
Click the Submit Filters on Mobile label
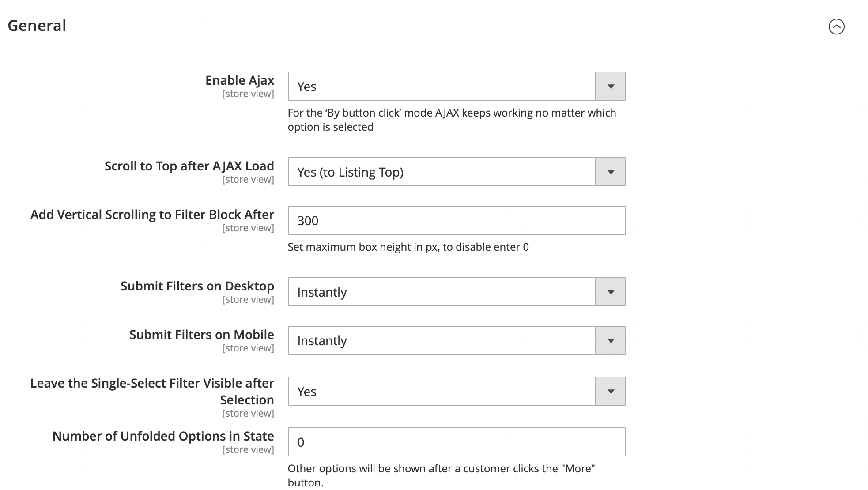point(202,335)
